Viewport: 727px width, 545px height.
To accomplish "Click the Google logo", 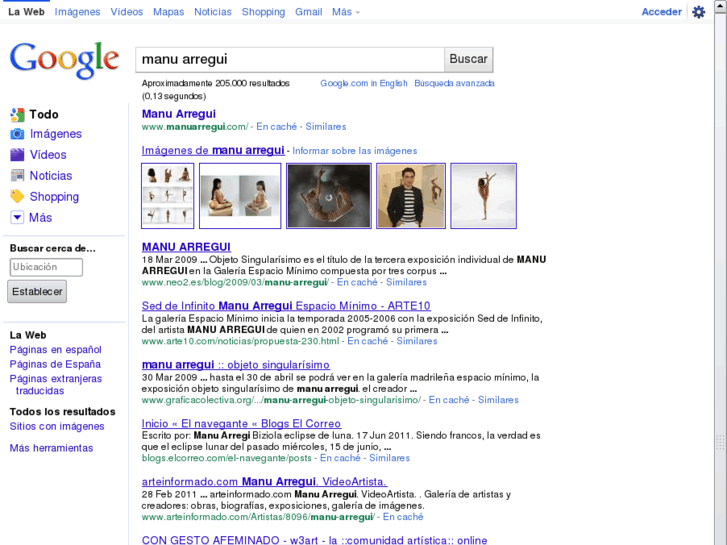I will tap(64, 60).
